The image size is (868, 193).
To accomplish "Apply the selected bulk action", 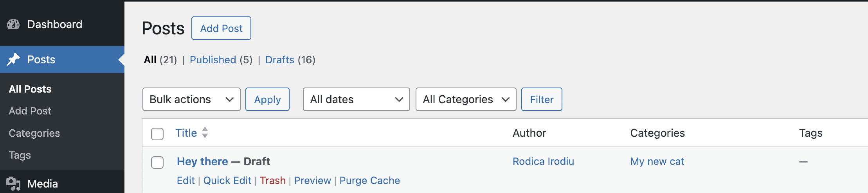I will pyautogui.click(x=267, y=99).
